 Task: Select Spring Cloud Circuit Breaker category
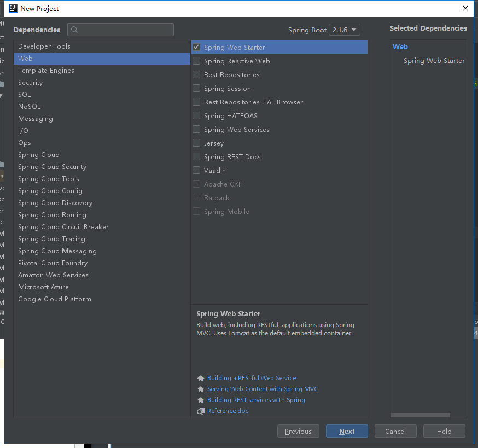click(x=102, y=227)
